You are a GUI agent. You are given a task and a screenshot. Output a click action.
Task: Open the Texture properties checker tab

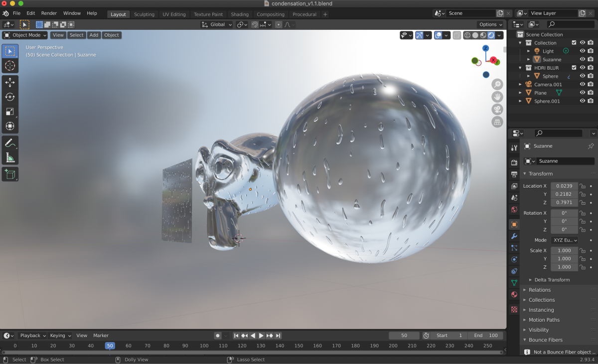[x=514, y=309]
